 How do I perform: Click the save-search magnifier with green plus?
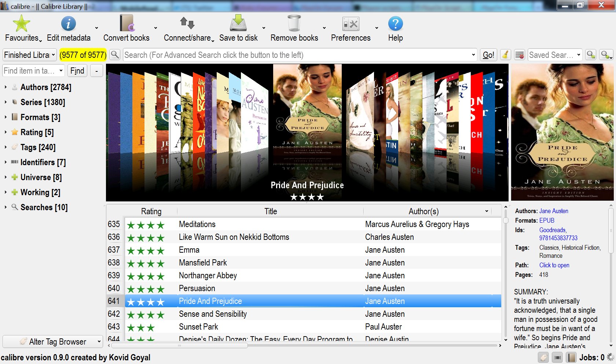[606, 55]
